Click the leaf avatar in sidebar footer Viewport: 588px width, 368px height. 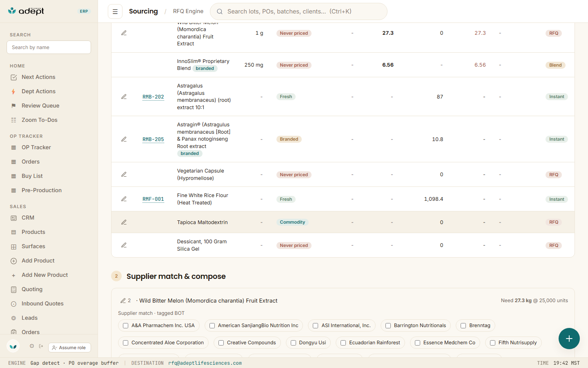click(13, 346)
